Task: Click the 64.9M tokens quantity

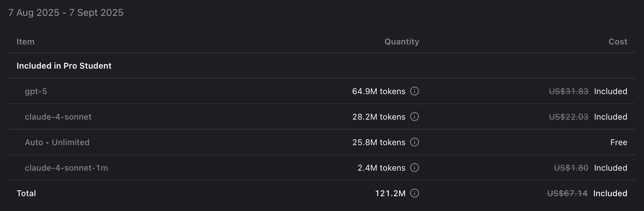Action: 378,91
